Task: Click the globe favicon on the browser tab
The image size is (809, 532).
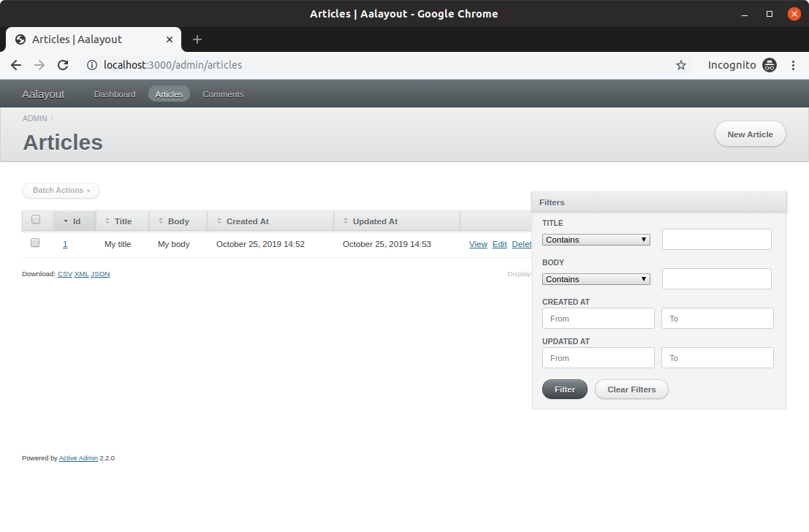Action: point(20,39)
